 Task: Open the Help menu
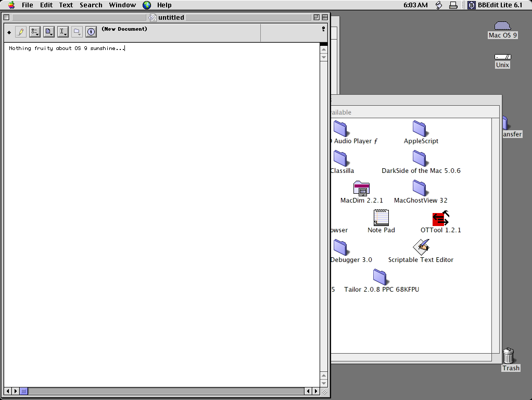[x=164, y=5]
